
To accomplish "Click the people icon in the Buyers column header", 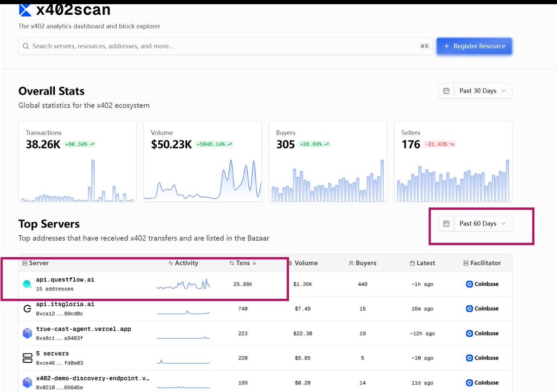I will click(351, 263).
